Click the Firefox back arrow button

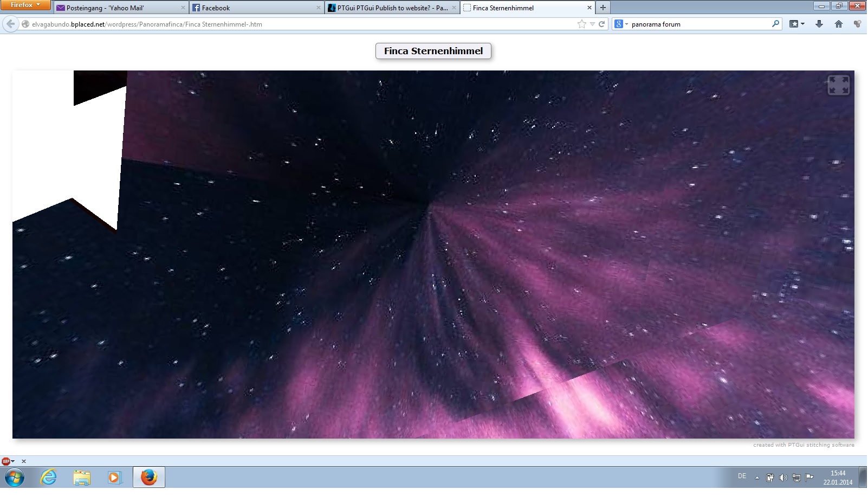(10, 24)
